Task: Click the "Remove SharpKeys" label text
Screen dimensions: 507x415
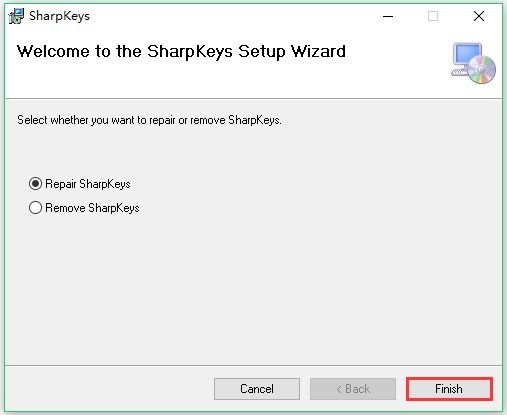Action: tap(92, 208)
